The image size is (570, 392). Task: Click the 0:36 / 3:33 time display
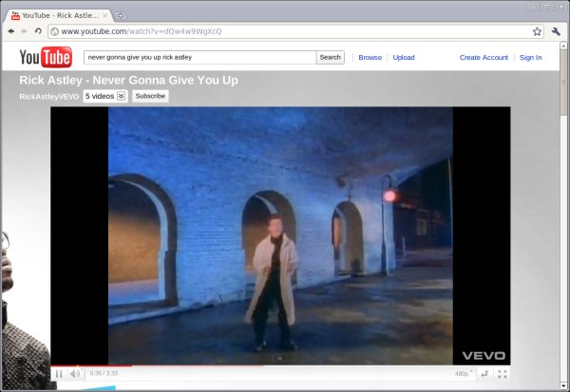(104, 373)
